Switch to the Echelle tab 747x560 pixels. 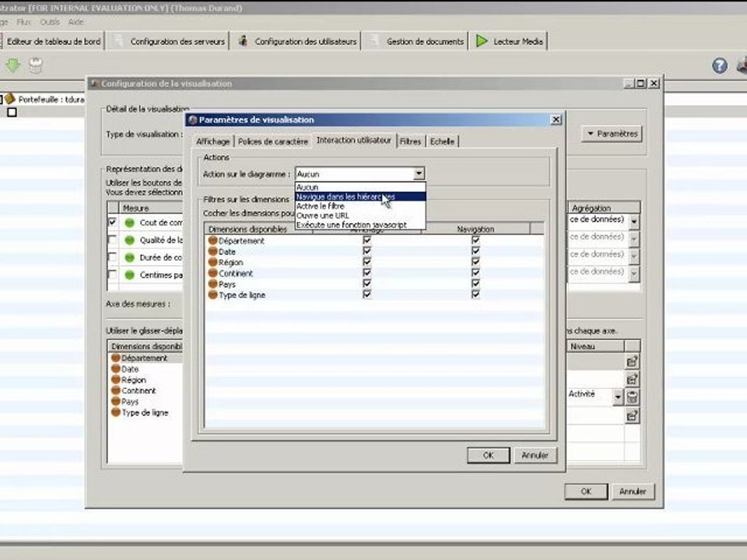pyautogui.click(x=442, y=142)
